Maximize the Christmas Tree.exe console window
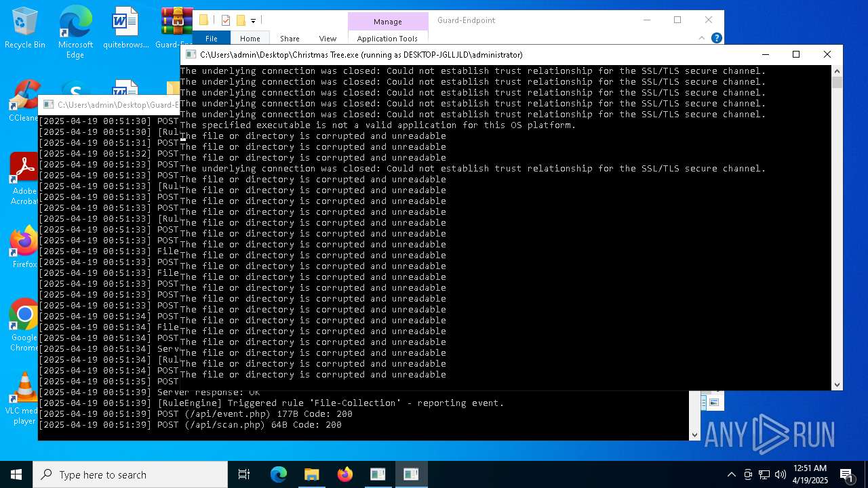The image size is (868, 488). point(796,54)
